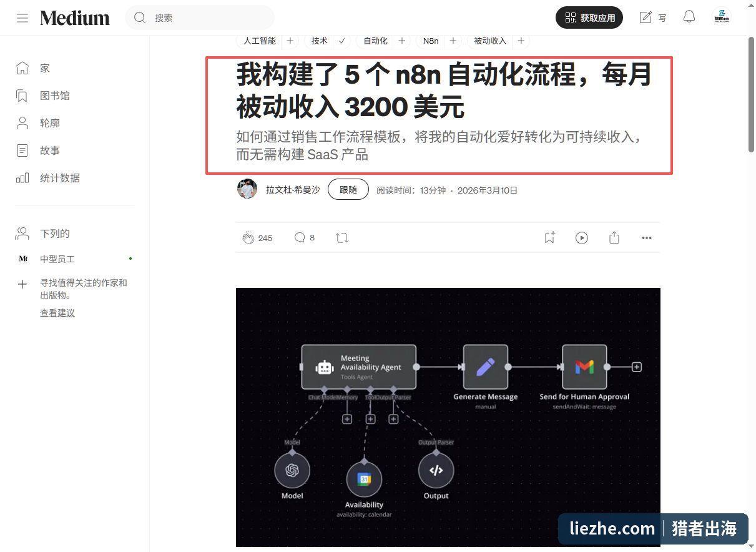Image resolution: width=756 pixels, height=552 pixels.
Task: Follow the 人工智能 tag with plus
Action: coord(290,41)
